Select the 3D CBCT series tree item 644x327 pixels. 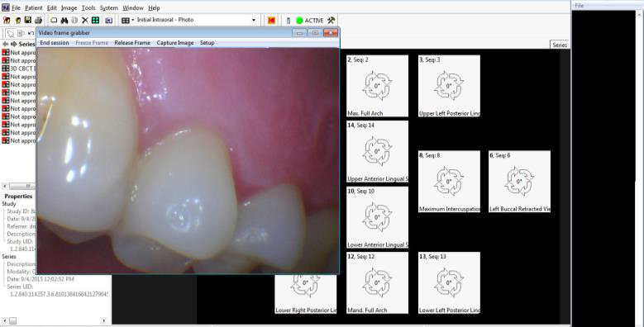pos(19,69)
